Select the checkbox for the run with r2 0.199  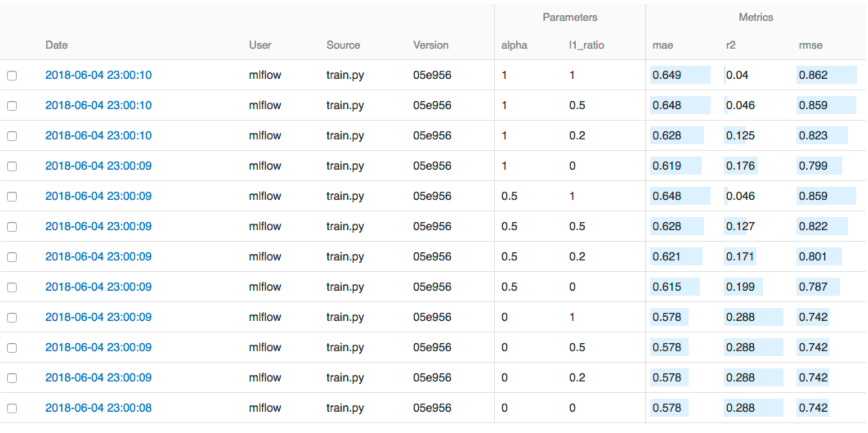12,287
